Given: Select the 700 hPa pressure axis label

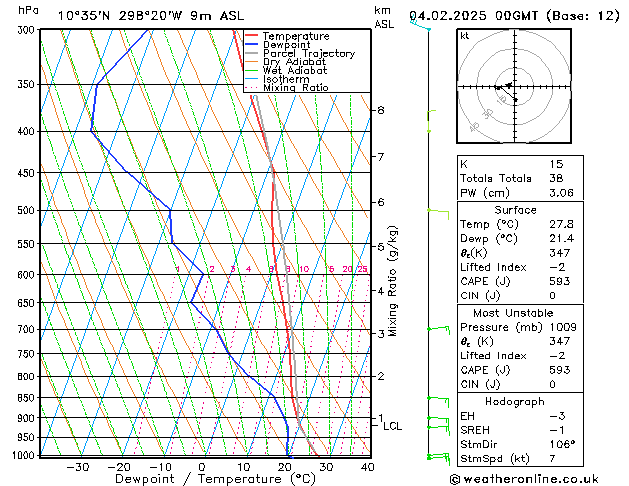Looking at the screenshot, I should [x=28, y=330].
